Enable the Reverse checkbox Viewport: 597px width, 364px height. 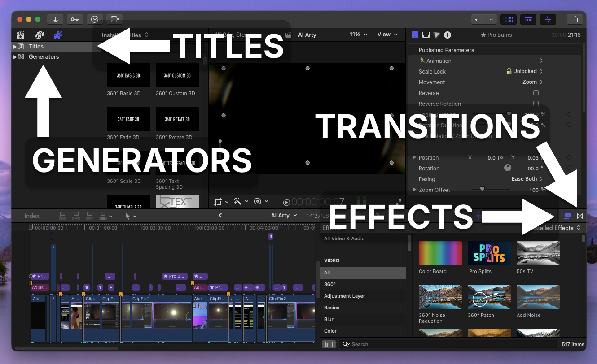tap(536, 93)
